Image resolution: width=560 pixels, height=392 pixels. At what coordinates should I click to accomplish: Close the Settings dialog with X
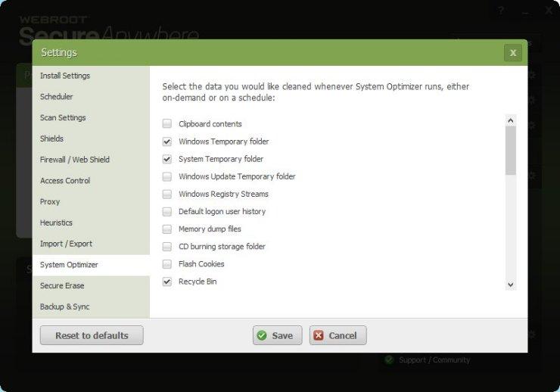[513, 53]
